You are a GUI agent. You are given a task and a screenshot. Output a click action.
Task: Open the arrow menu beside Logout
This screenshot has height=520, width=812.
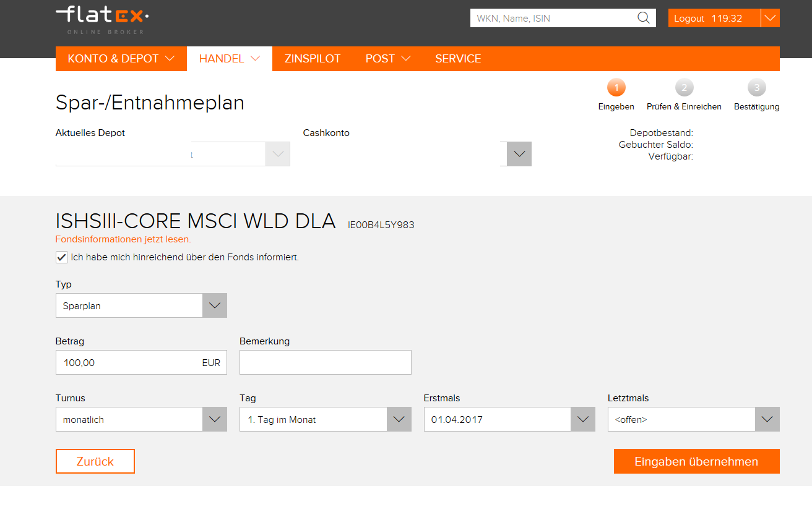pos(770,18)
